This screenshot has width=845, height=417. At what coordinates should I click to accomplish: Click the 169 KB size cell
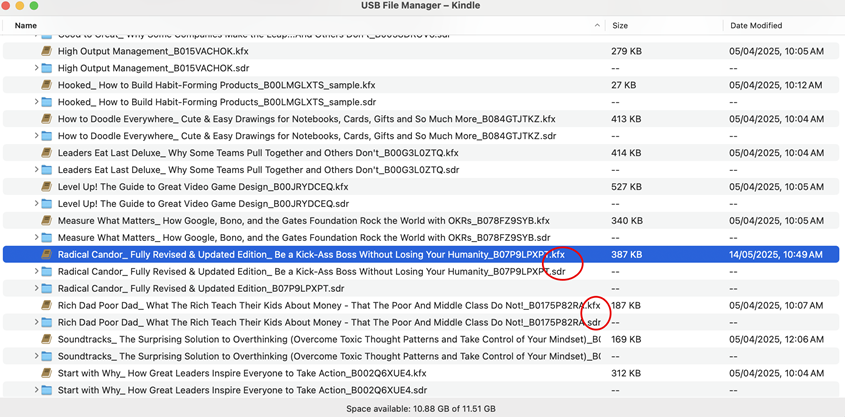click(x=626, y=339)
